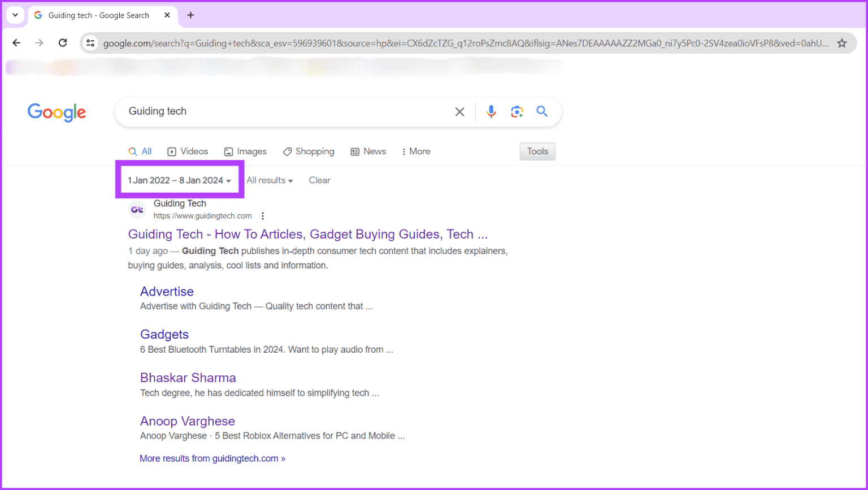Open the Anoop Varghese sitelink
The width and height of the screenshot is (868, 490).
(x=188, y=421)
